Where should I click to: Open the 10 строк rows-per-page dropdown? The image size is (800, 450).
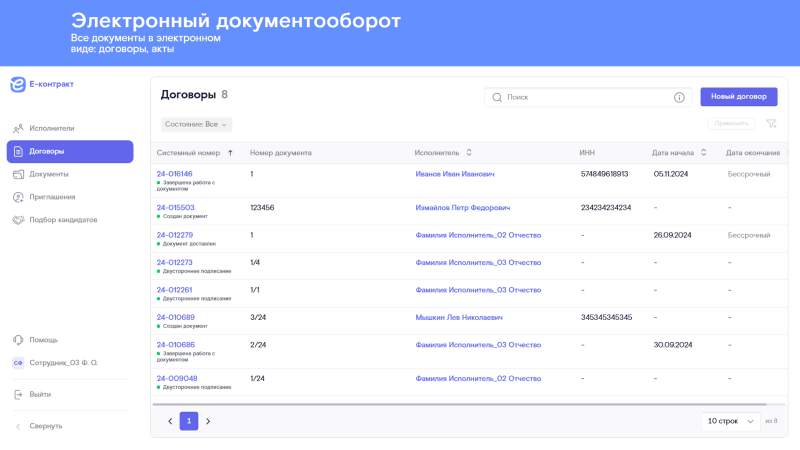pos(731,421)
